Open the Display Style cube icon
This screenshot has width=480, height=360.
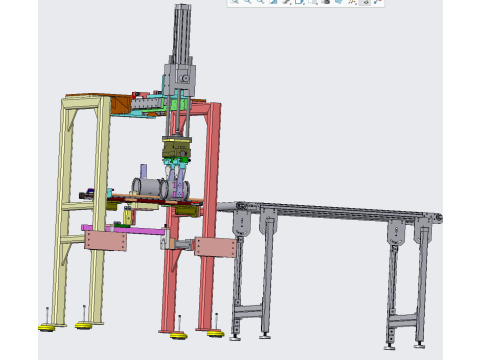coord(299,2)
